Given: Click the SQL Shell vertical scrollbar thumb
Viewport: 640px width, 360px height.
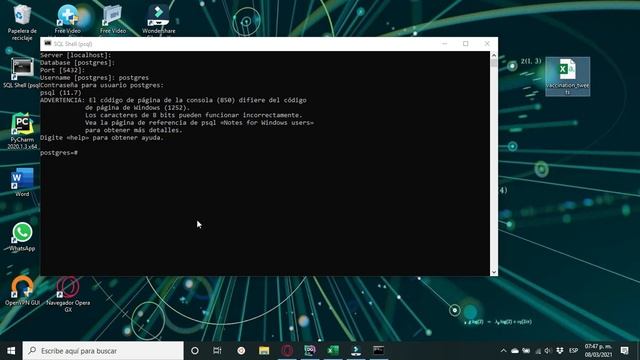Looking at the screenshot, I should click(x=494, y=63).
